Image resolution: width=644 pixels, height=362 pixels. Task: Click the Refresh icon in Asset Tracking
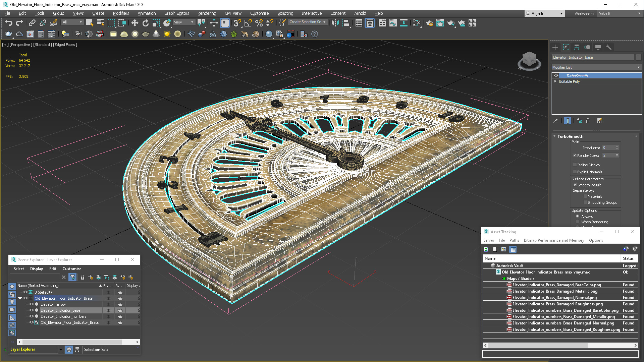[x=486, y=249]
